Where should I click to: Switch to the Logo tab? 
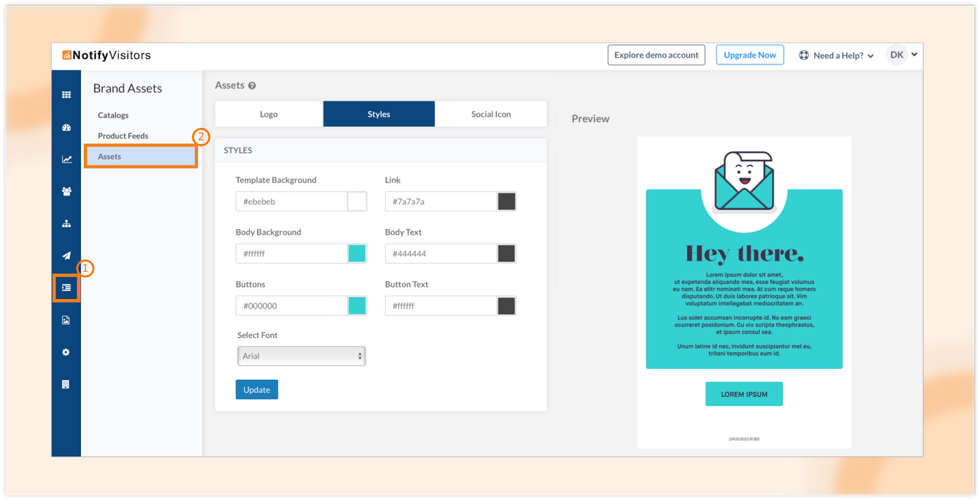pyautogui.click(x=269, y=114)
